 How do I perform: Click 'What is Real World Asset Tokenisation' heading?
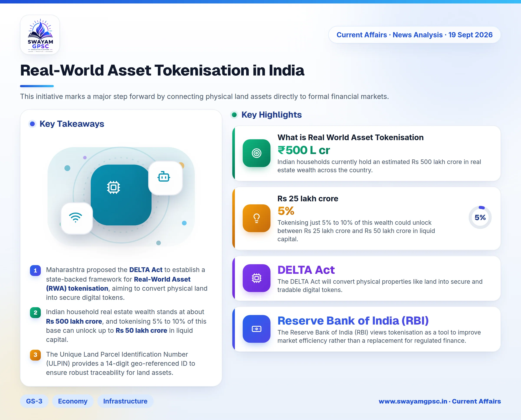(x=351, y=137)
